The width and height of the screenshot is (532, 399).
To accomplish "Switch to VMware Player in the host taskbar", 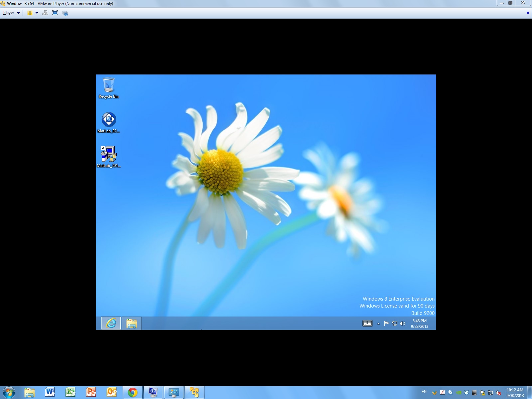I will pyautogui.click(x=194, y=392).
